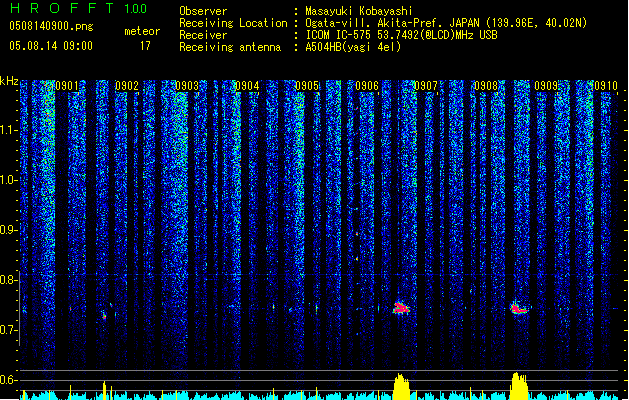The height and width of the screenshot is (400, 629).
Task: Click the meteor label
Action: 142,31
